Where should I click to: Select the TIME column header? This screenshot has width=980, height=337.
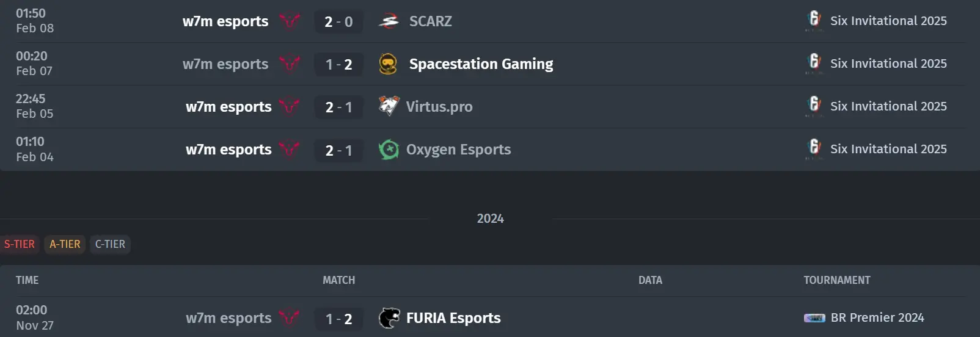(27, 280)
